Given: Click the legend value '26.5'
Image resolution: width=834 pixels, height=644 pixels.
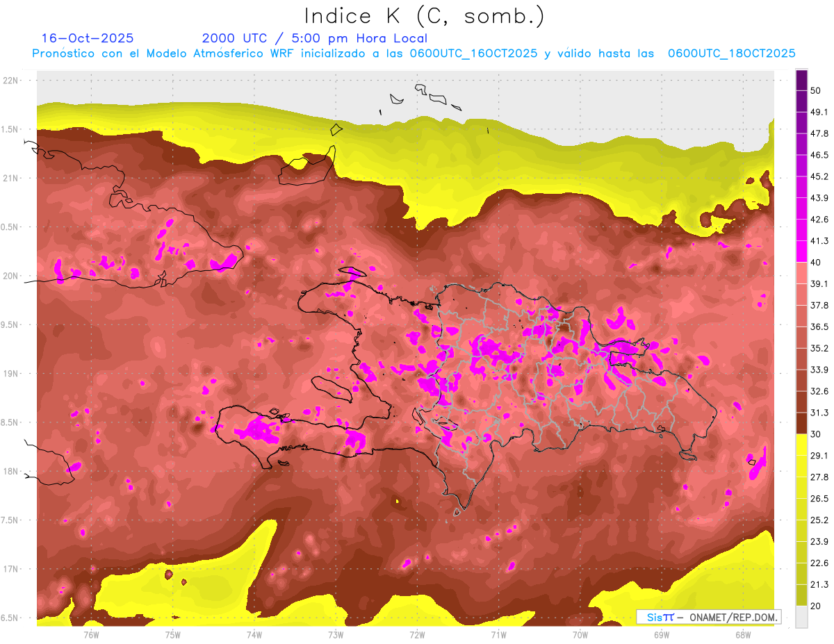Looking at the screenshot, I should pos(819,498).
